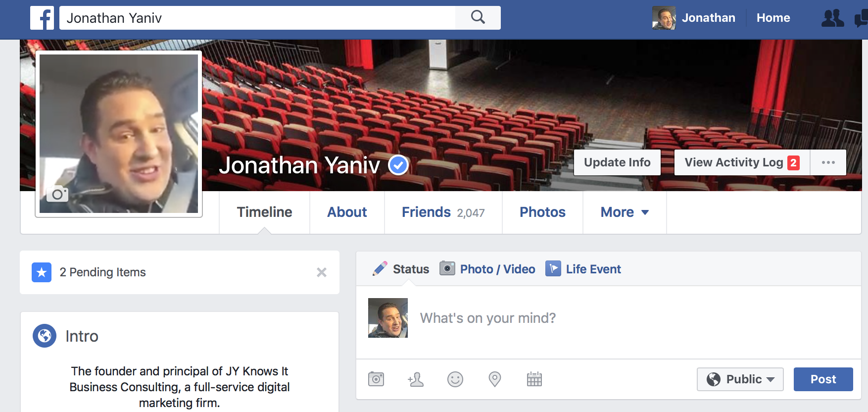Add a feeling using the smiley icon

[455, 379]
